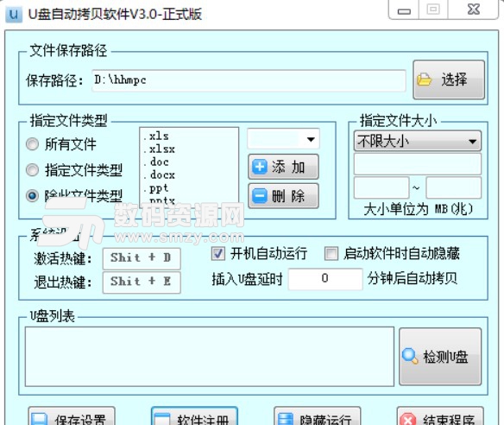Click the 检测U盘 button
The height and width of the screenshot is (425, 504).
(x=440, y=357)
